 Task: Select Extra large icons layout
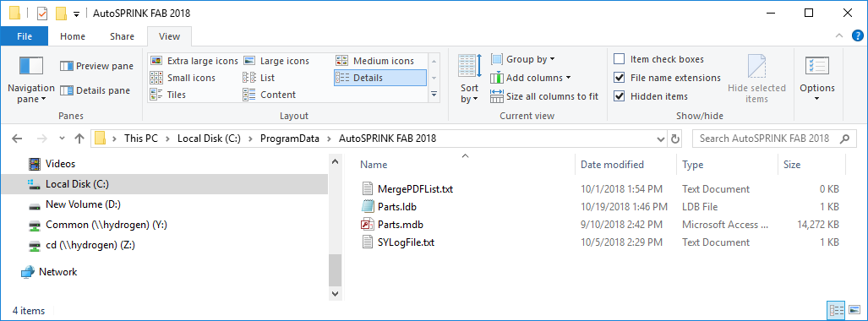(194, 61)
